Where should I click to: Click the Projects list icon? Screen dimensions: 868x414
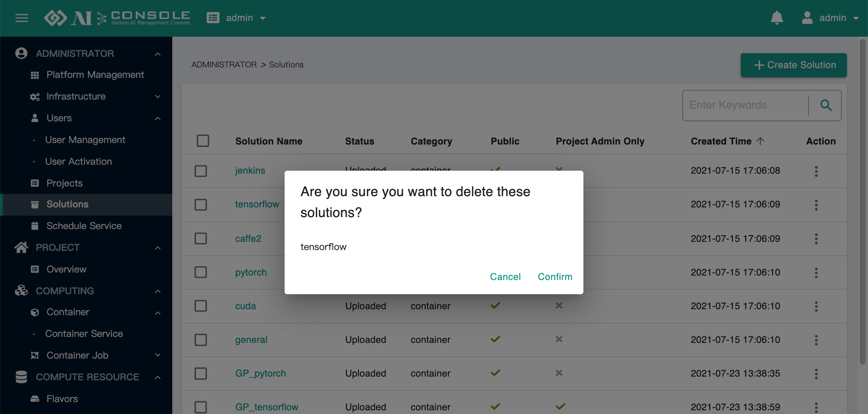(x=35, y=183)
